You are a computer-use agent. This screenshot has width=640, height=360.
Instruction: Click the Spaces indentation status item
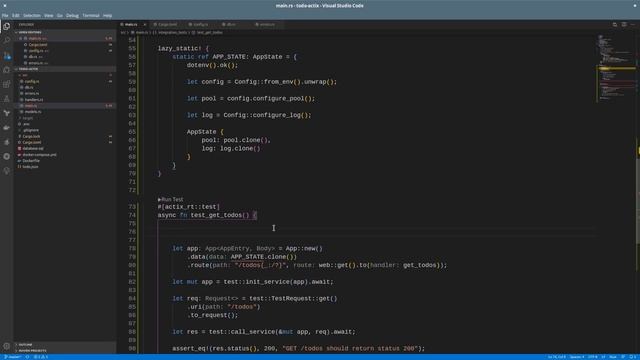[577, 357]
